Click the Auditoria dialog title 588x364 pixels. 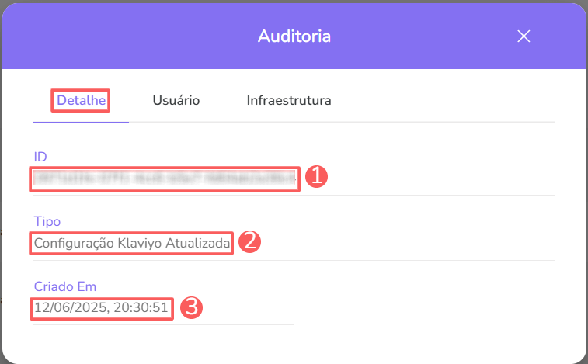tap(294, 36)
